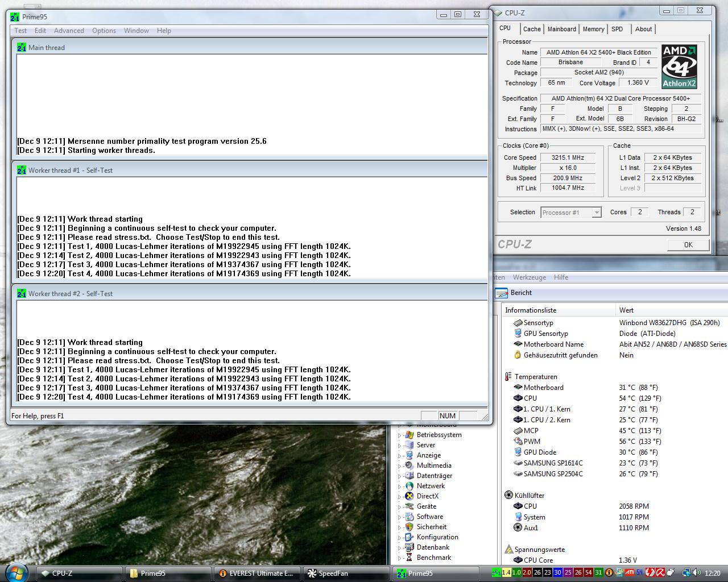This screenshot has height=582, width=728.
Task: Click the Informationsliste column header
Action: click(x=559, y=310)
